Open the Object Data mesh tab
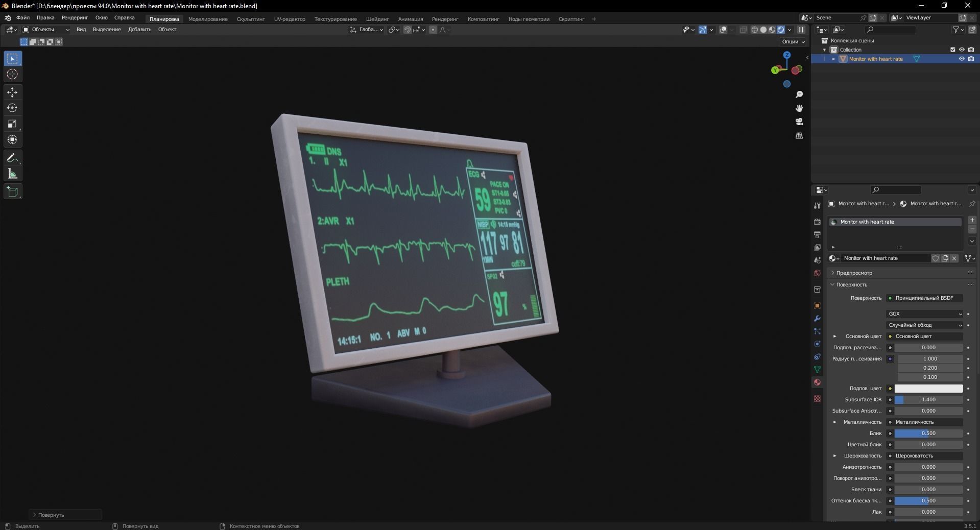Image resolution: width=980 pixels, height=530 pixels. [x=817, y=369]
